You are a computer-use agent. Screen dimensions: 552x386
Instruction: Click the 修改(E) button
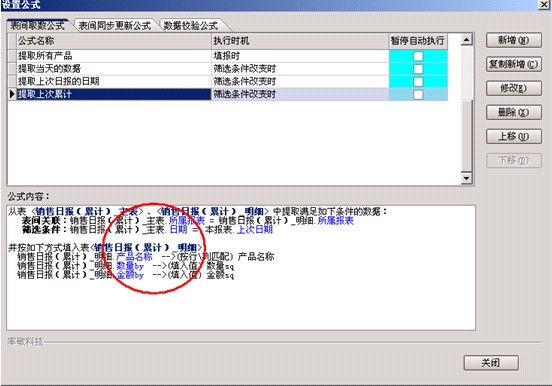click(x=514, y=88)
